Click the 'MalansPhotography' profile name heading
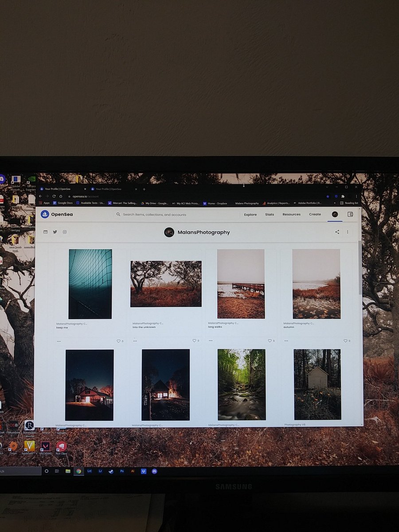The image size is (399, 532). coord(203,232)
